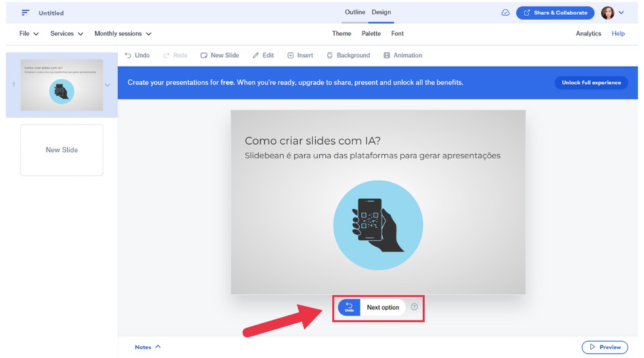This screenshot has width=644, height=358.
Task: Click the Next option button
Action: (x=383, y=308)
